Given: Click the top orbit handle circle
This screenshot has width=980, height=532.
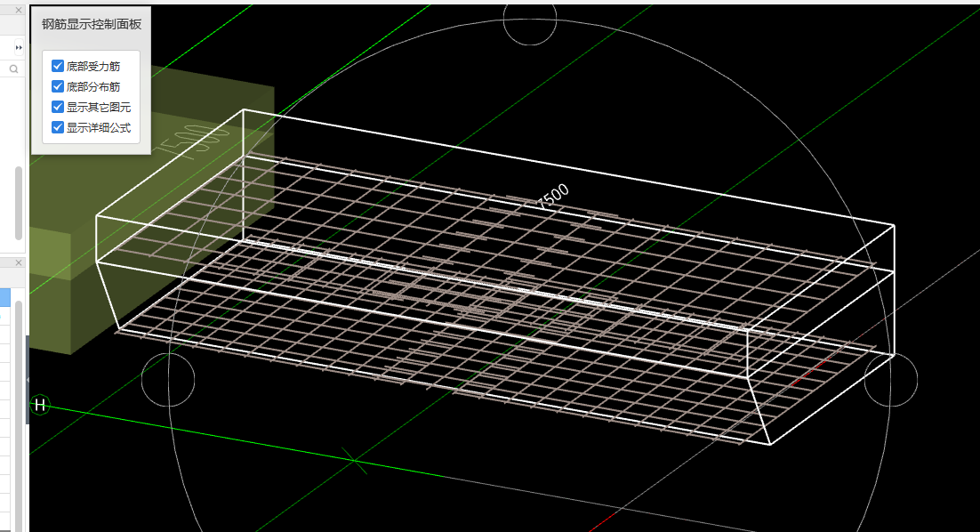Looking at the screenshot, I should click(530, 20).
